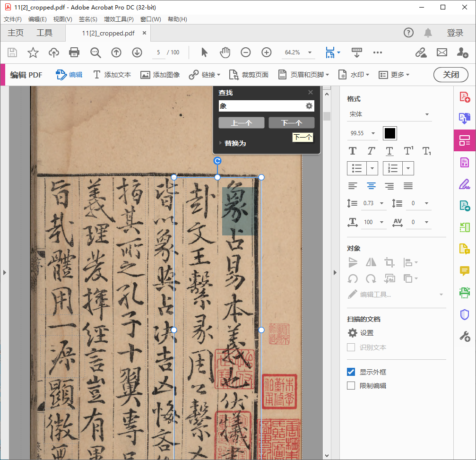
Task: Click the zoom in plus icon
Action: tap(267, 52)
